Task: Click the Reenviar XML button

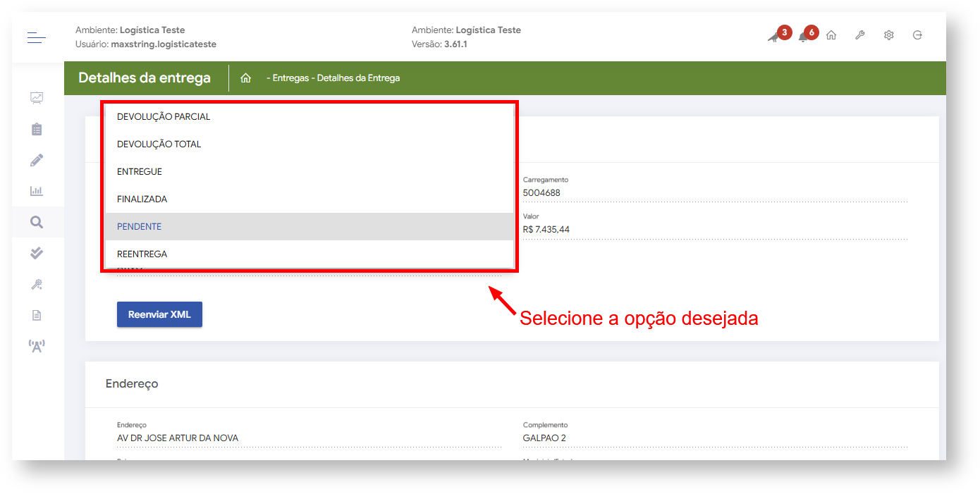Action: [x=159, y=314]
